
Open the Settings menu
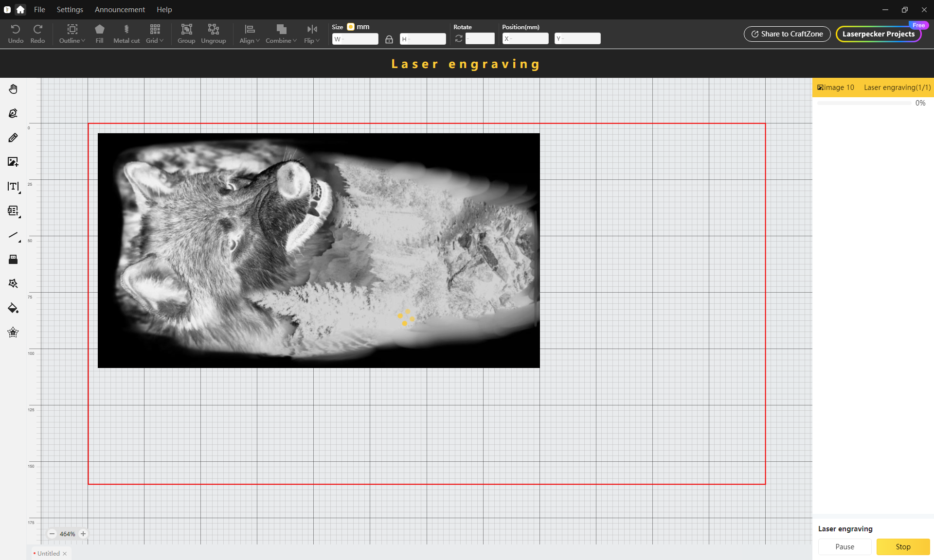tap(70, 9)
